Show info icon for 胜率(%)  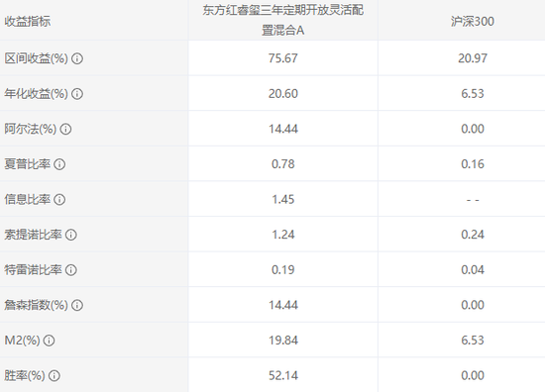click(x=54, y=376)
